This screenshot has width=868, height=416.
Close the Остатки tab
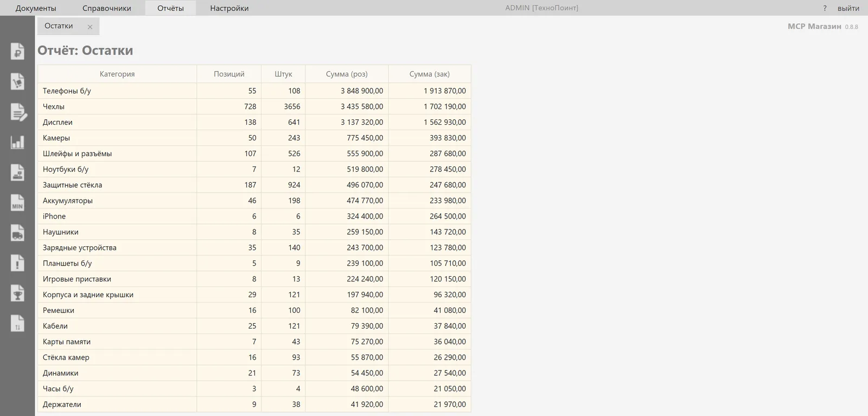(90, 27)
